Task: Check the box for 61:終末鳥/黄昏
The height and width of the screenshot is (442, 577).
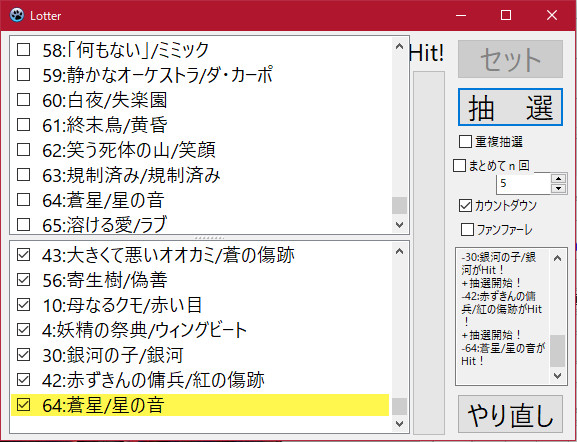Action: tap(24, 124)
